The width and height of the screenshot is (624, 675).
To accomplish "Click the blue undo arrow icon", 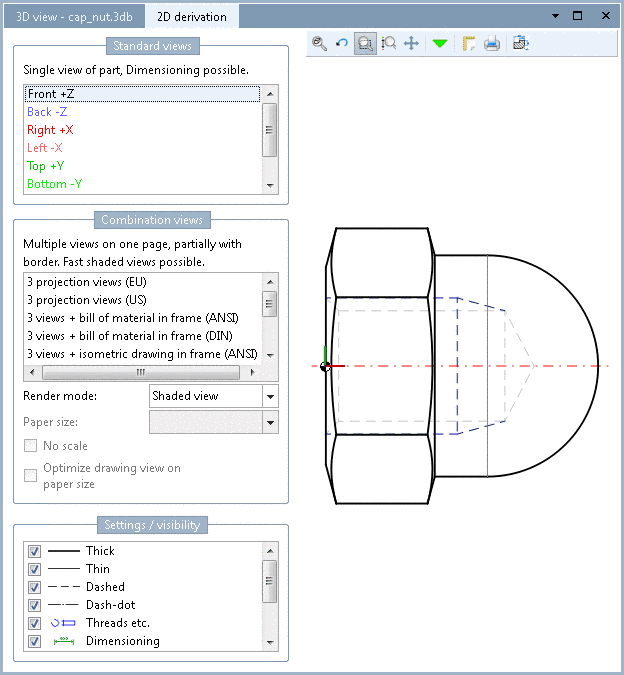I will (x=342, y=43).
